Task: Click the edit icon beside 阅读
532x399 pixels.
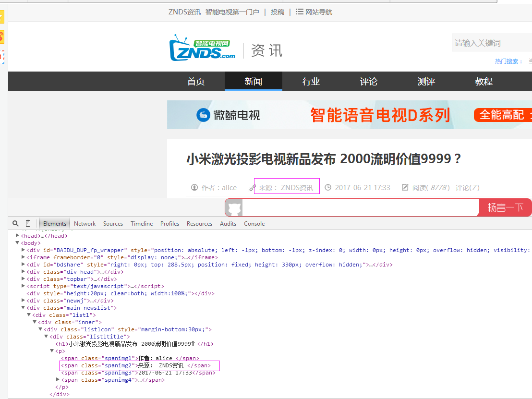Action: pyautogui.click(x=405, y=187)
